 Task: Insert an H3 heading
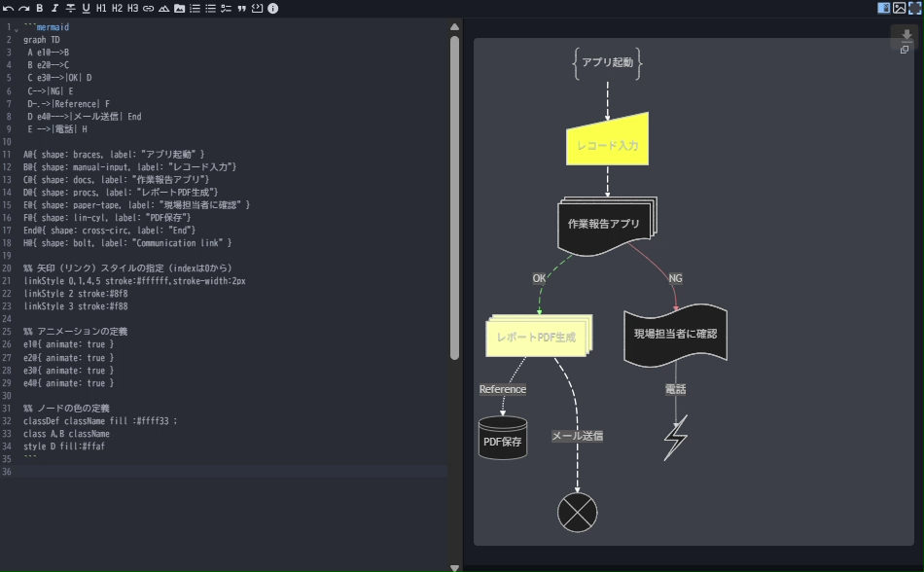(x=132, y=8)
